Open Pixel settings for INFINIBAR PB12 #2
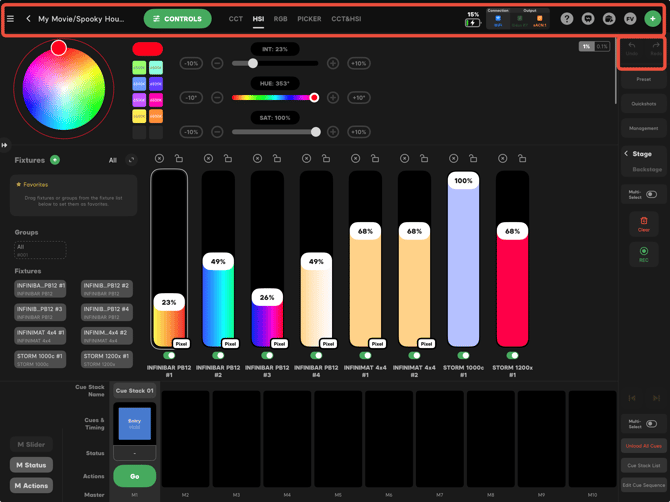The width and height of the screenshot is (670, 502). click(x=230, y=343)
